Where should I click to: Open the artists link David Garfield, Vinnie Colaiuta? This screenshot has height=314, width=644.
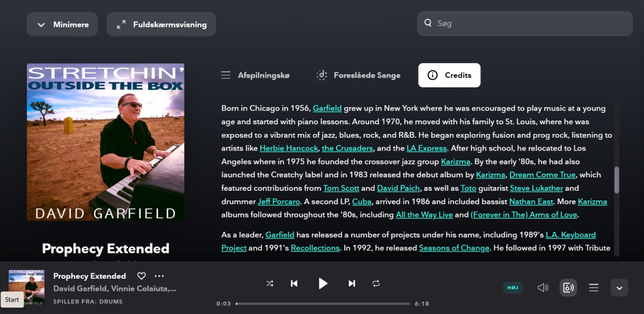coord(115,289)
